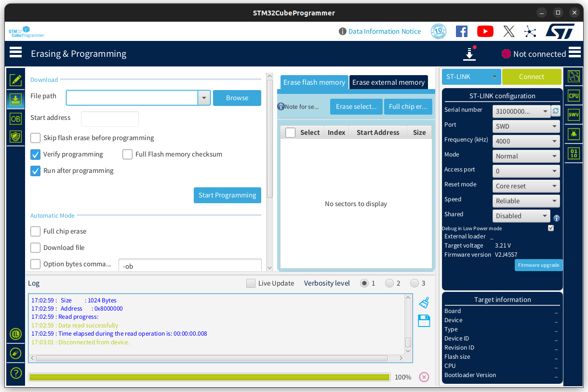Image resolution: width=588 pixels, height=392 pixels.
Task: Open the X (Twitter) icon
Action: point(509,31)
